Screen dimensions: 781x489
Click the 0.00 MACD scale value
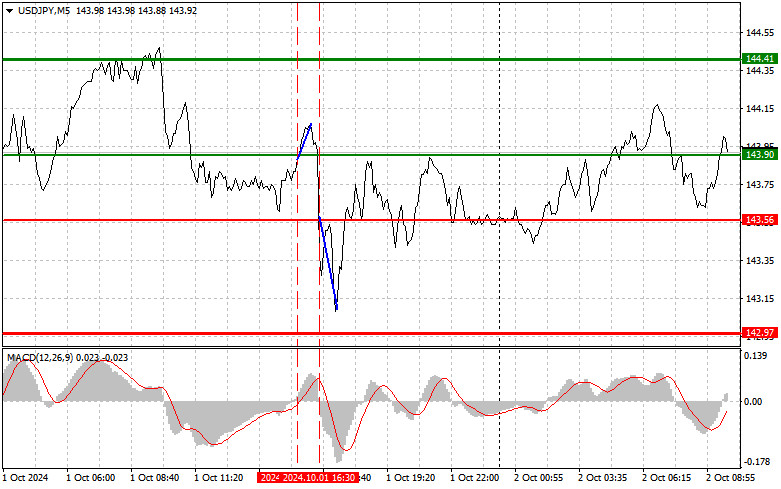pyautogui.click(x=753, y=401)
